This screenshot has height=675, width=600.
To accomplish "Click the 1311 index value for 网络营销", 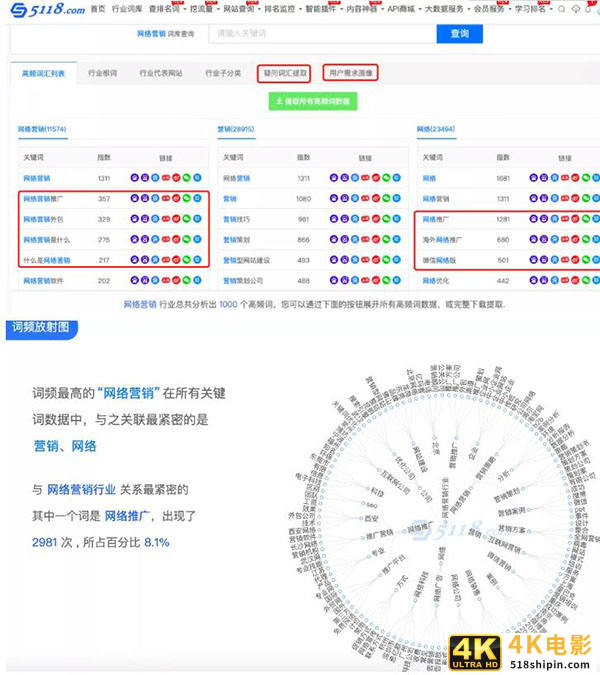I will (104, 178).
